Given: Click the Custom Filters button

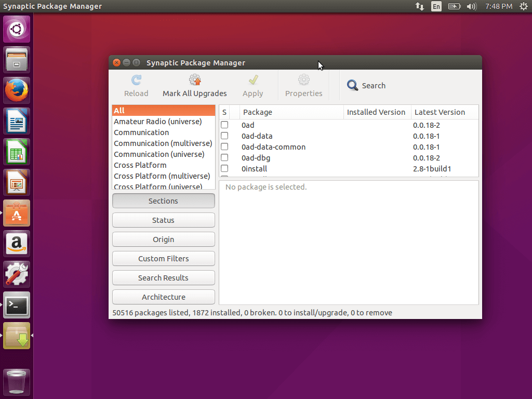Looking at the screenshot, I should coord(163,259).
